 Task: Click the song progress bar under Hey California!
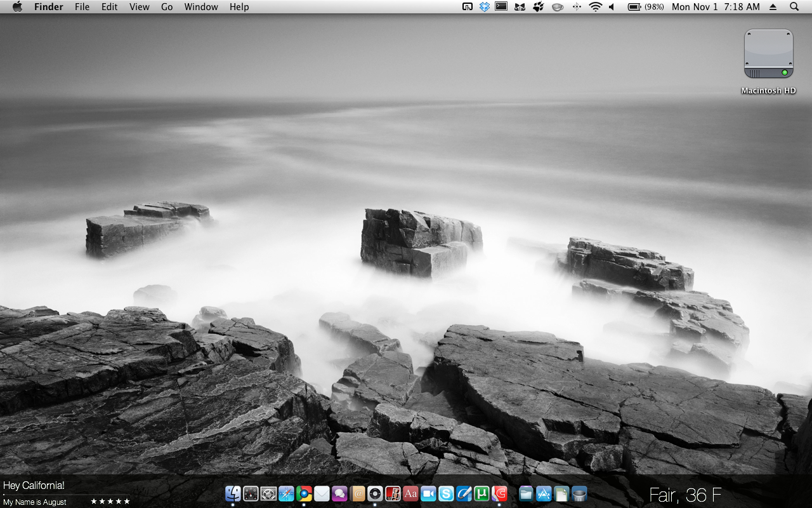[x=65, y=495]
